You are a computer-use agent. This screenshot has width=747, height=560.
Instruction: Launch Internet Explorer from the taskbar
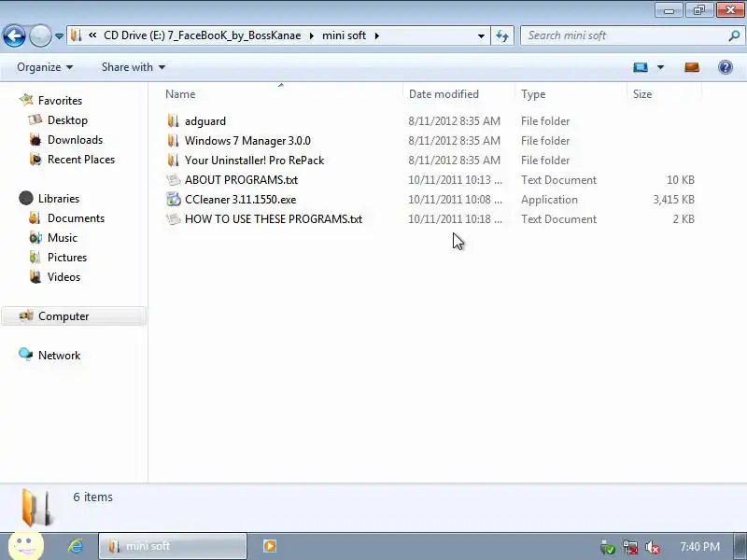tap(76, 546)
